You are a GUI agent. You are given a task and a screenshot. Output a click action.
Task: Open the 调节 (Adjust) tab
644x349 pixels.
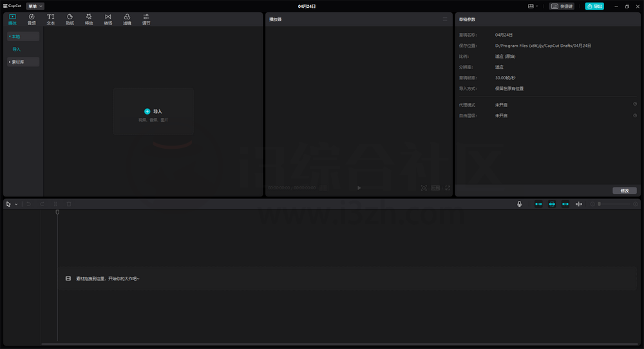click(146, 19)
